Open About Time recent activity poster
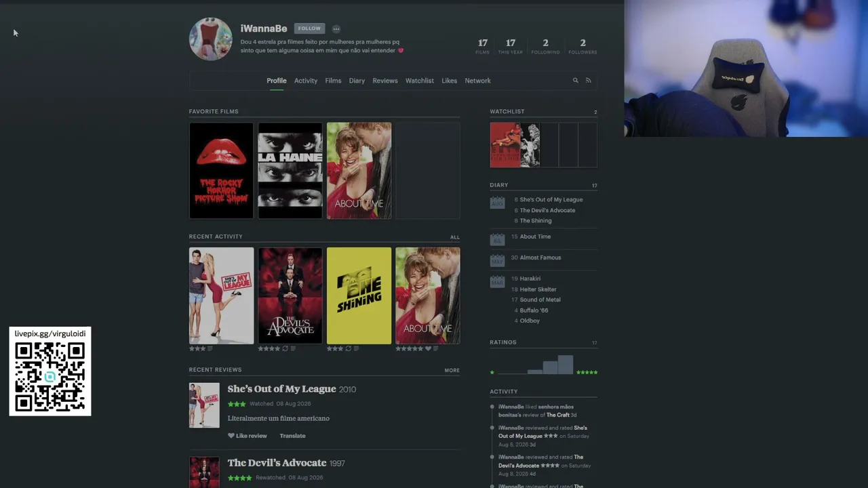868x488 pixels. (x=428, y=296)
